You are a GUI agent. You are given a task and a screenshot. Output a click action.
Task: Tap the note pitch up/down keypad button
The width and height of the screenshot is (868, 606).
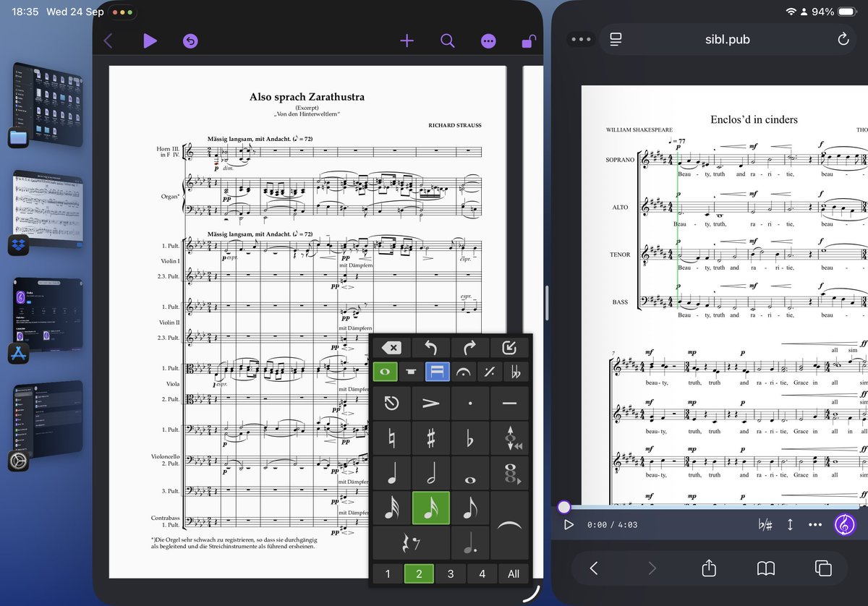coord(509,438)
